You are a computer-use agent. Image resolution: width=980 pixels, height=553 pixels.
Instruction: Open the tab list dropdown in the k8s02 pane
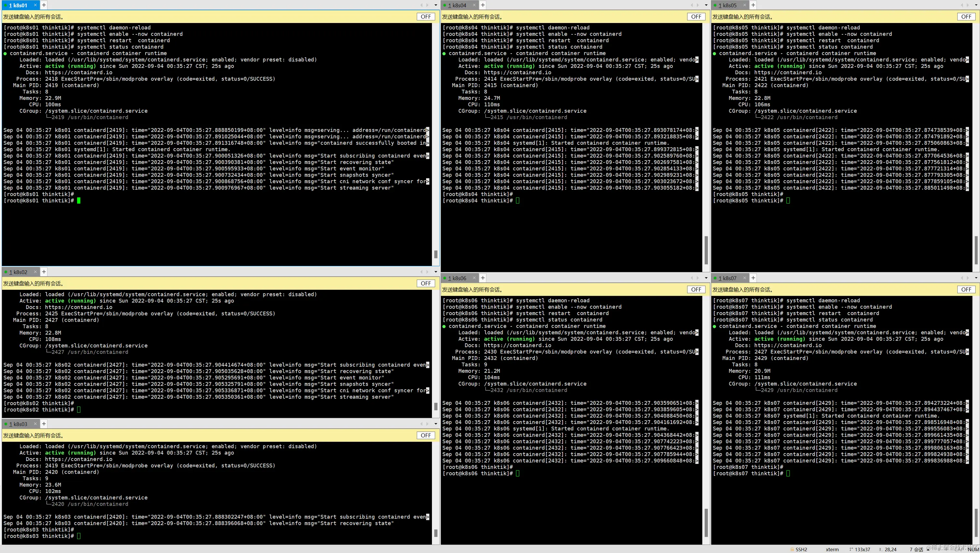point(436,272)
